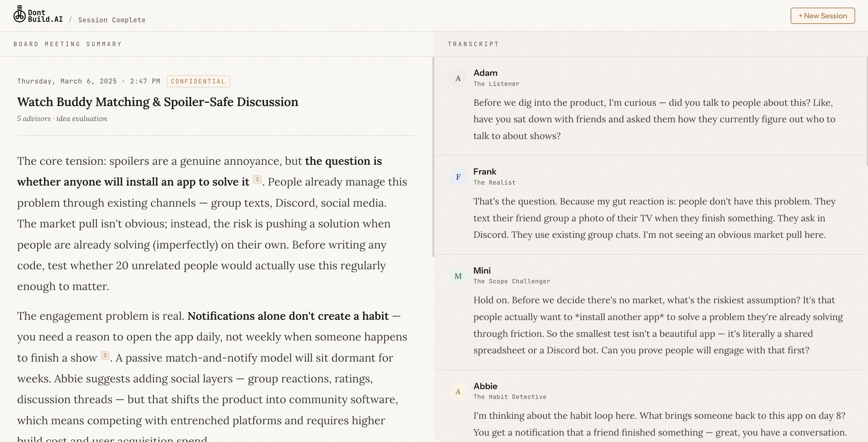Image resolution: width=868 pixels, height=442 pixels.
Task: Click the DontBuild.AI logo icon
Action: pyautogui.click(x=19, y=14)
